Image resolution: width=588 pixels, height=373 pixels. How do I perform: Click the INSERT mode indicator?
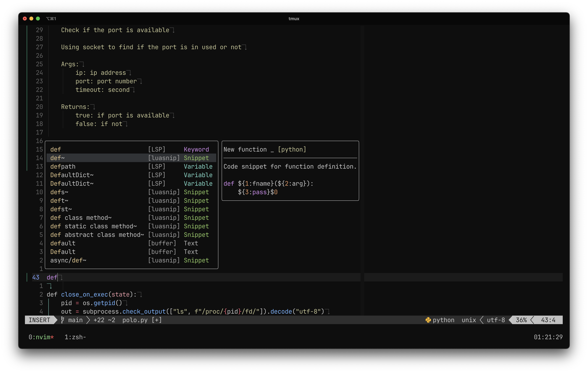tap(39, 320)
